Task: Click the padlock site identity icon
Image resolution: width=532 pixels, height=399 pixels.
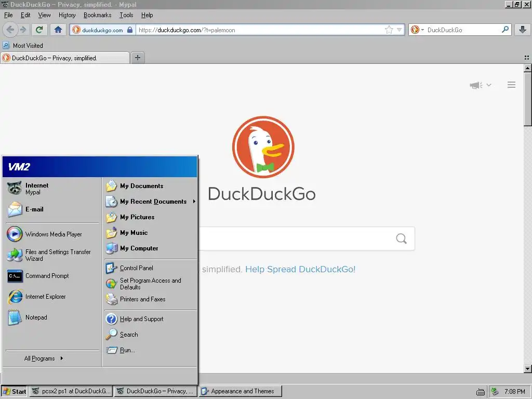Action: [130, 30]
